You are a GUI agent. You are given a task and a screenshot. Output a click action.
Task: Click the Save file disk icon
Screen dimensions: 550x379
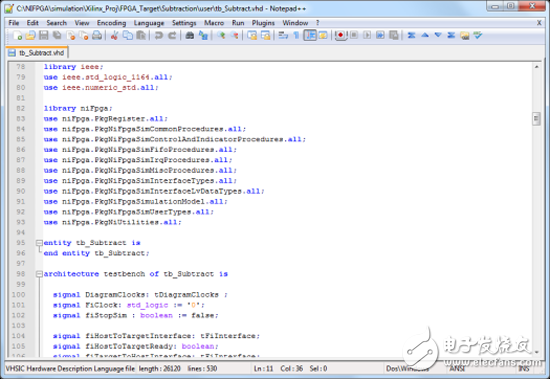(43, 35)
